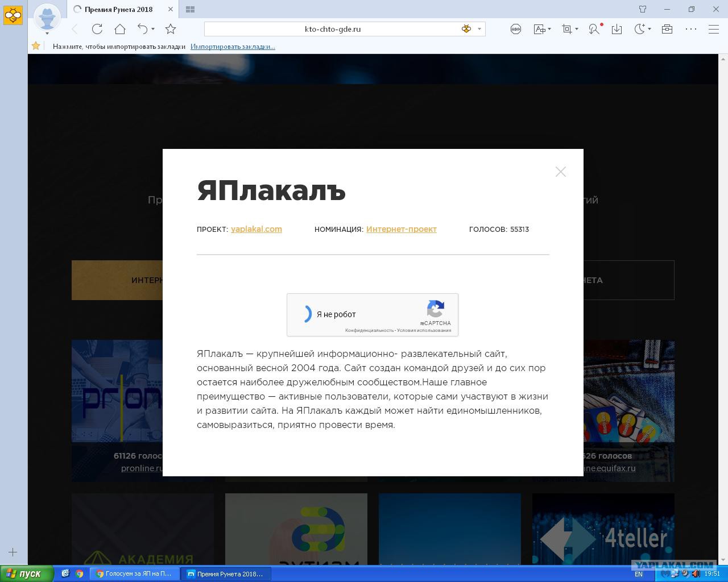Screen dimensions: 728x582
Task: Toggle night mode moon icon
Action: [640, 29]
